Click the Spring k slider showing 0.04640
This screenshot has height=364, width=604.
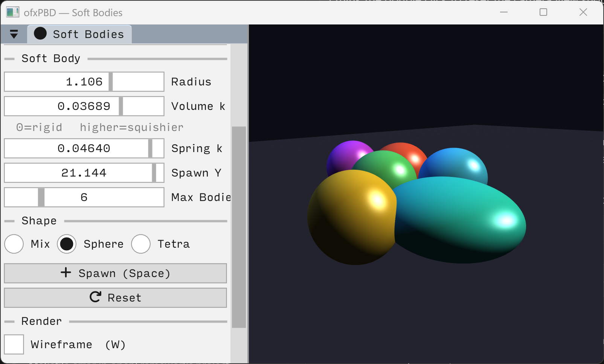[84, 148]
